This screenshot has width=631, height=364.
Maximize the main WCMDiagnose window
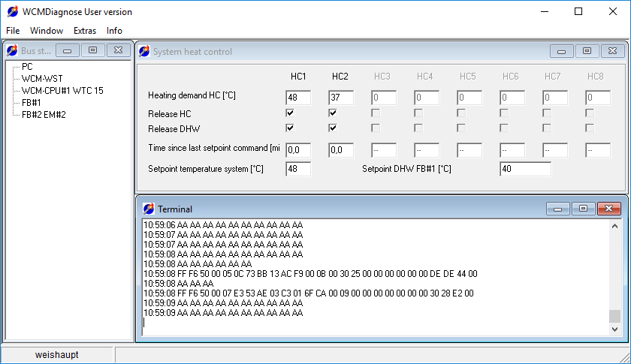(x=578, y=12)
